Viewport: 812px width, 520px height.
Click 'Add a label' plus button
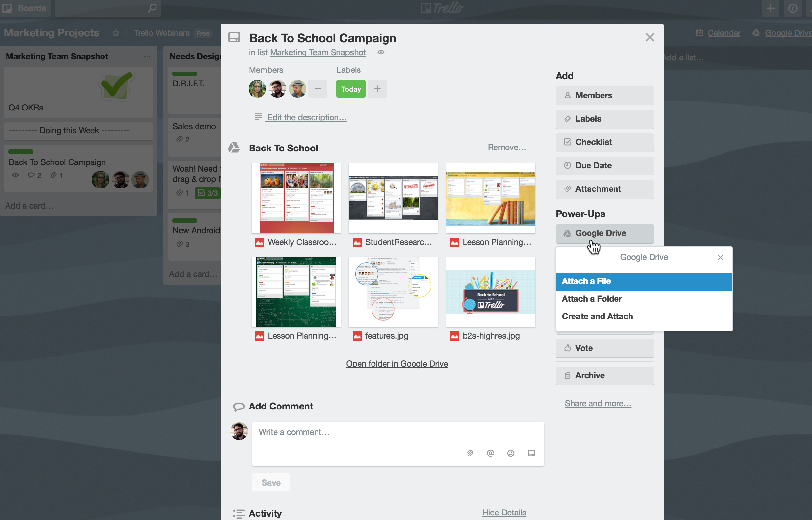click(x=378, y=89)
